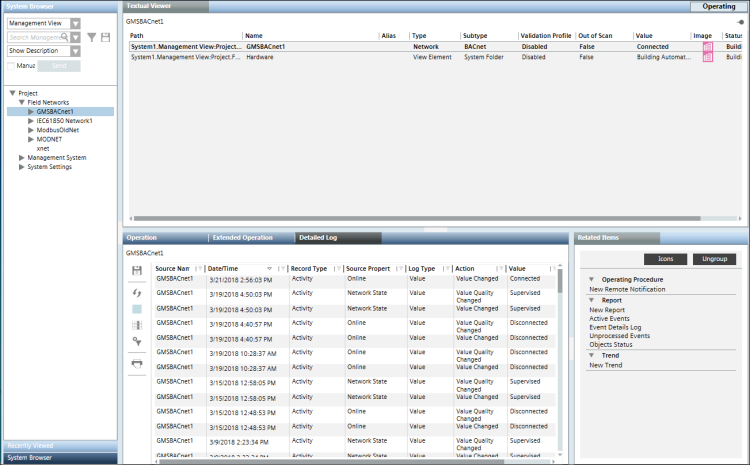The width and height of the screenshot is (750, 465).
Task: Click the column selector icon in log toolbar
Action: tap(137, 325)
